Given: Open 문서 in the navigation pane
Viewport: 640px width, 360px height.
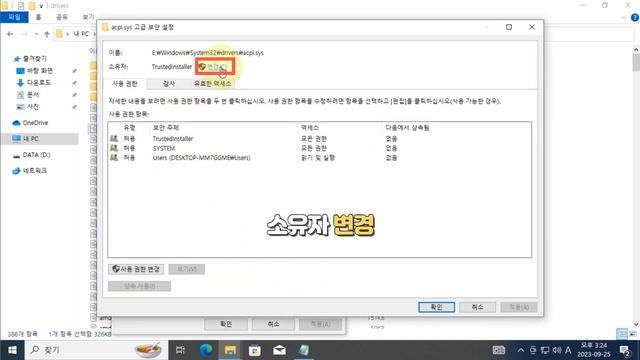Looking at the screenshot, I should [x=33, y=95].
